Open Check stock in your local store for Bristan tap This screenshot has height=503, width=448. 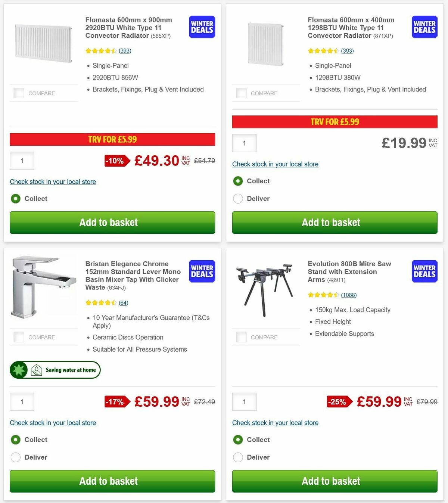[x=53, y=423]
